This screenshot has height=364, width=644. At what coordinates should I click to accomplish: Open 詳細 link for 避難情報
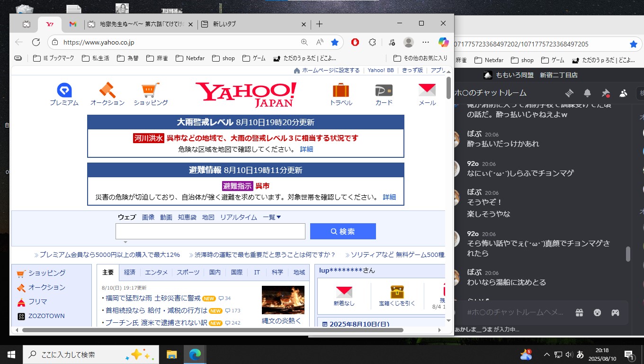pyautogui.click(x=389, y=197)
